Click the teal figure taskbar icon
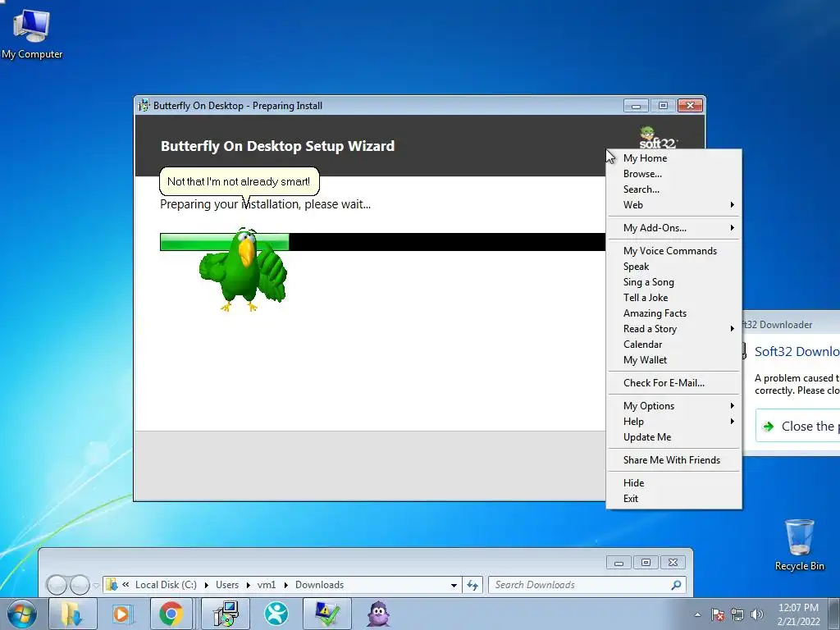Viewport: 840px width, 630px height. pos(276,614)
